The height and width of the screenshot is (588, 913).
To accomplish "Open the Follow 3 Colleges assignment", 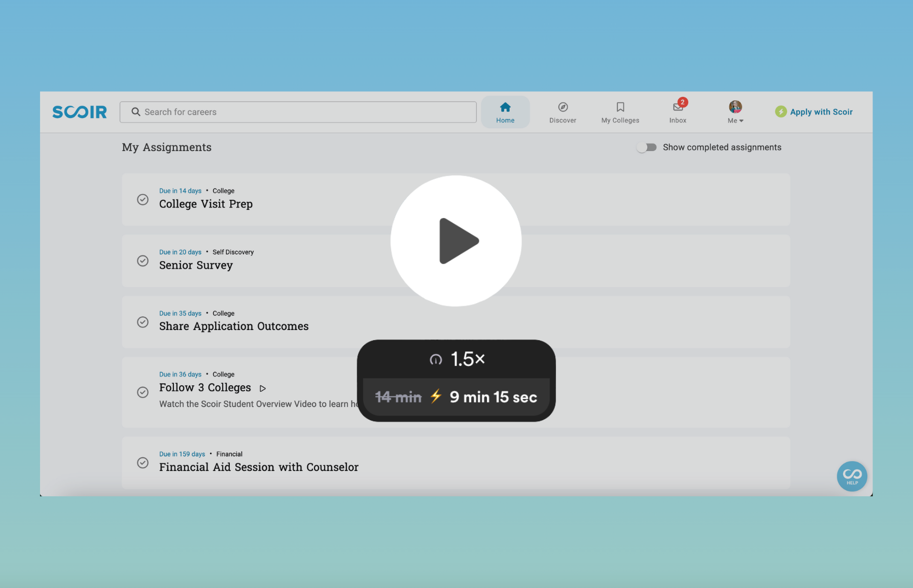I will (x=205, y=387).
